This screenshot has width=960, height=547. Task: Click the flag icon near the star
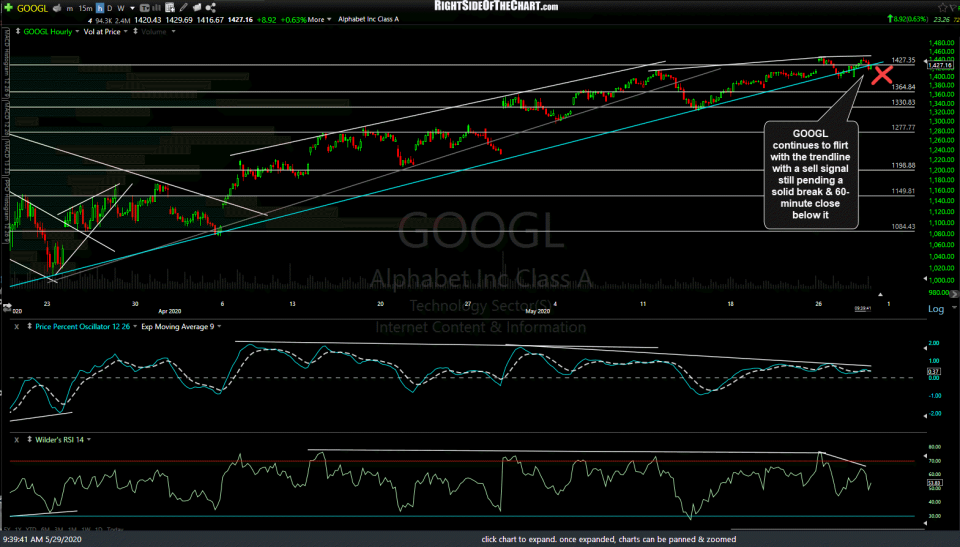click(x=953, y=7)
